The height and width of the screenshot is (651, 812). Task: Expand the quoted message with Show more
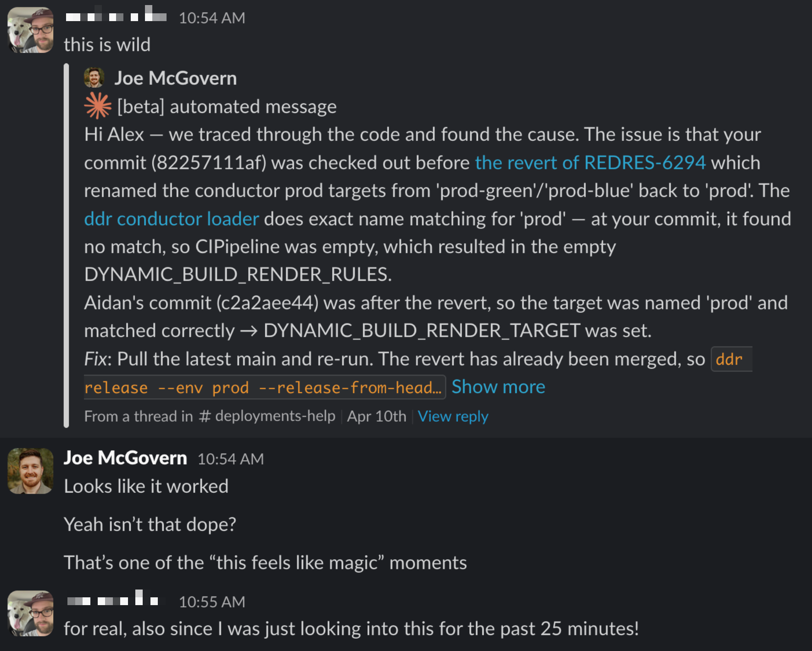click(498, 387)
